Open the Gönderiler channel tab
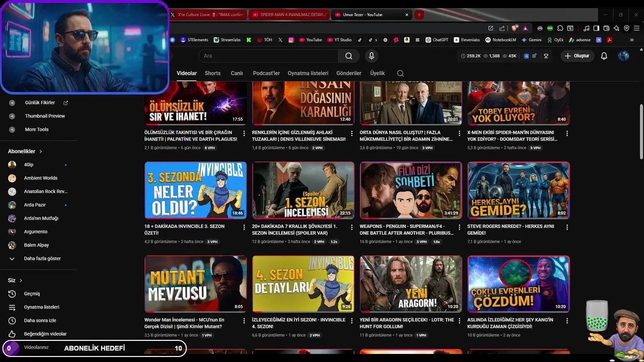 (349, 73)
